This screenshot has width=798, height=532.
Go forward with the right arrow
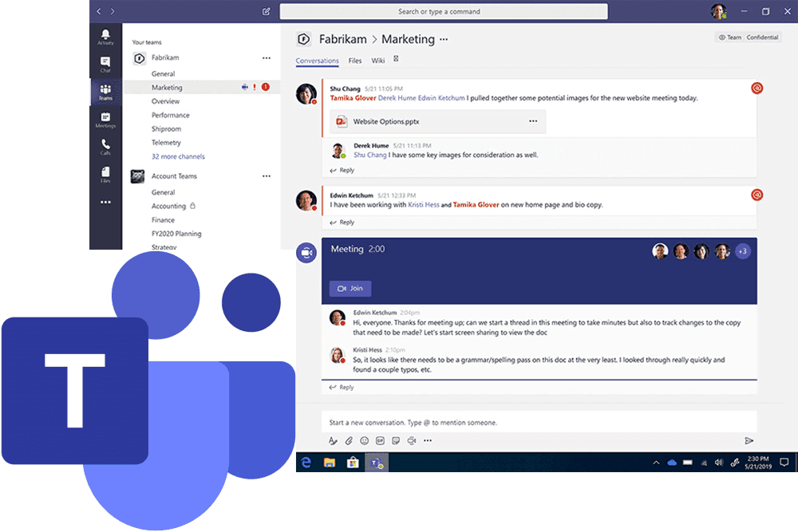(x=113, y=11)
